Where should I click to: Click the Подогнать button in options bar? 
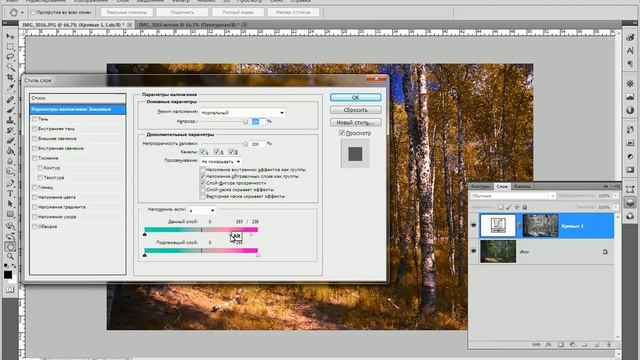pos(182,12)
